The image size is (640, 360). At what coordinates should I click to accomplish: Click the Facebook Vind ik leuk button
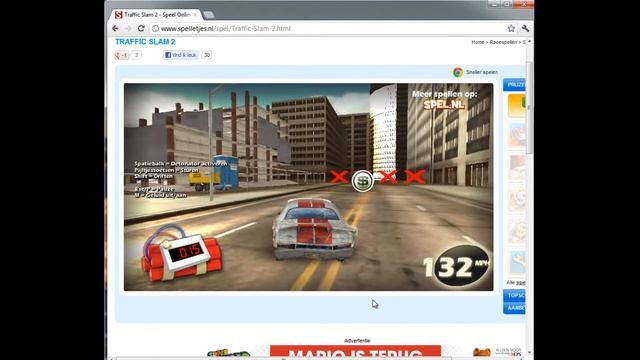point(180,55)
